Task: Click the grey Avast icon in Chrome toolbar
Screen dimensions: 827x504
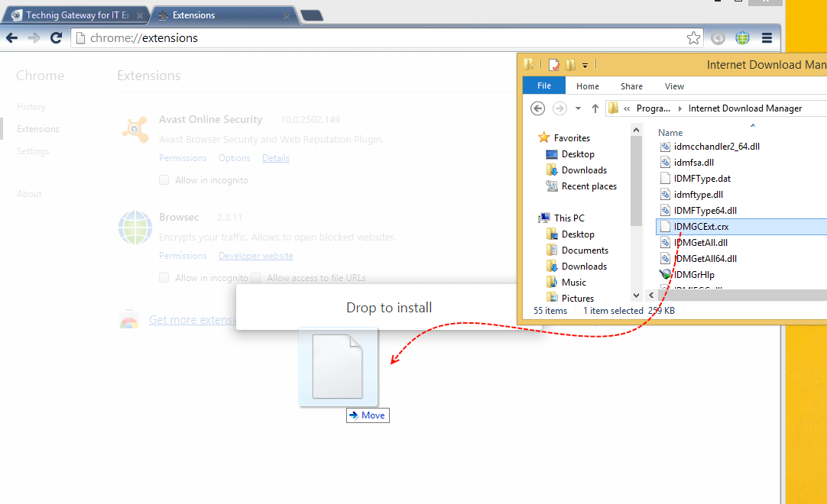Action: point(718,38)
